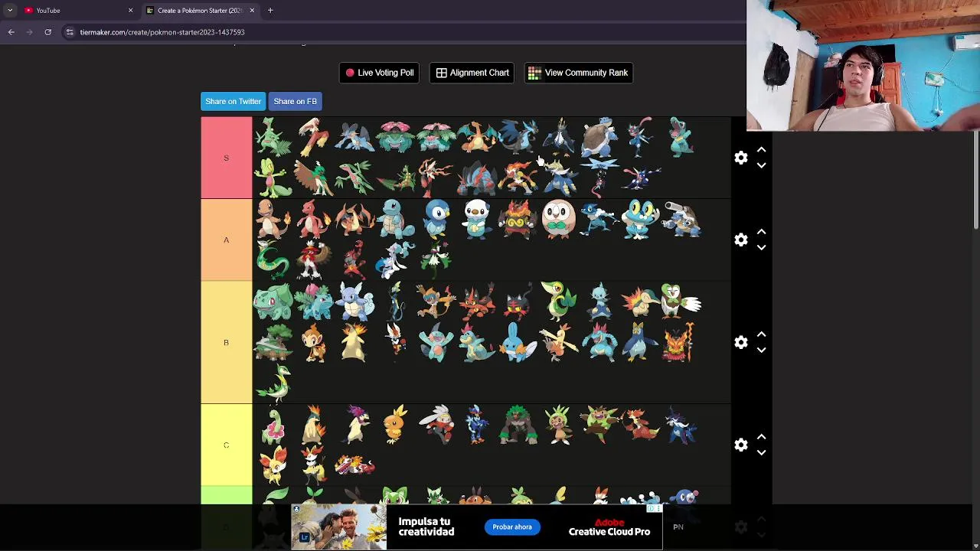Select Froakie in A tier

(640, 220)
